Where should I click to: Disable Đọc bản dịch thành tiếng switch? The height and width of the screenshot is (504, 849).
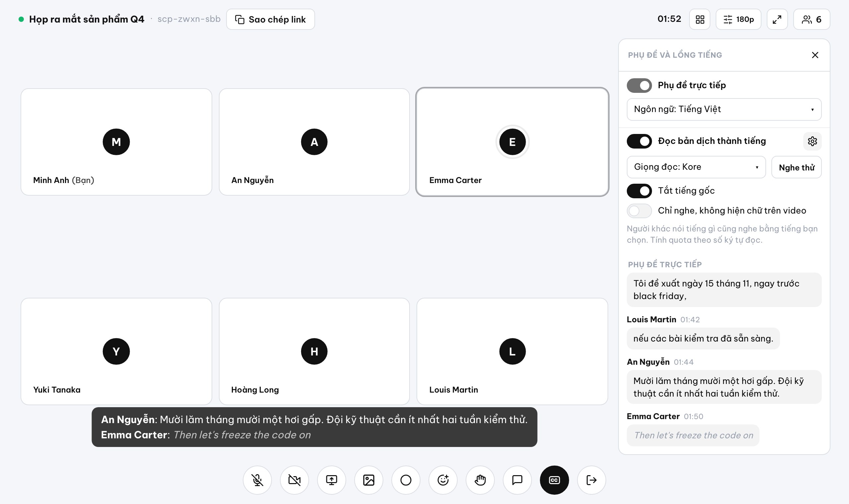click(639, 141)
